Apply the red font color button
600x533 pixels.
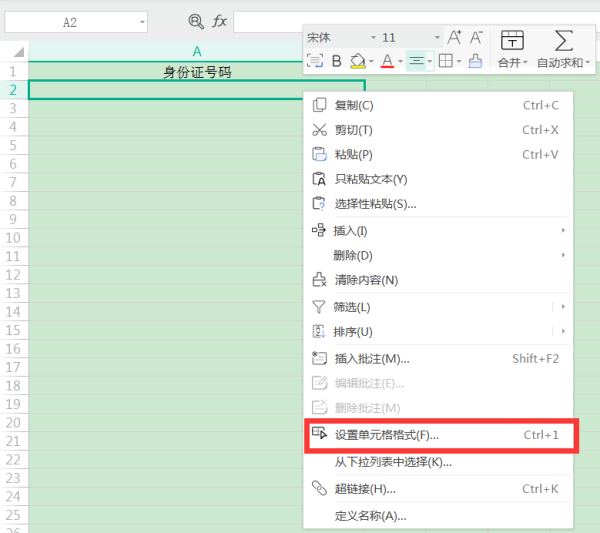pyautogui.click(x=387, y=61)
